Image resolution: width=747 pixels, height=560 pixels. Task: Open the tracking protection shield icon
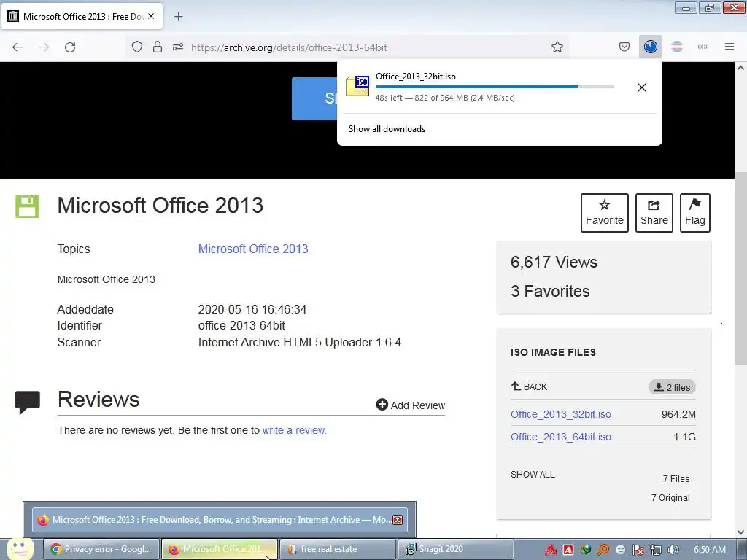(137, 47)
